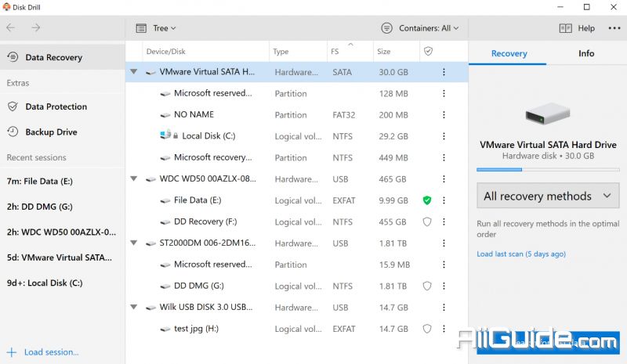This screenshot has width=627, height=364.
Task: Select the Local Disk (C:) row
Action: [x=297, y=136]
